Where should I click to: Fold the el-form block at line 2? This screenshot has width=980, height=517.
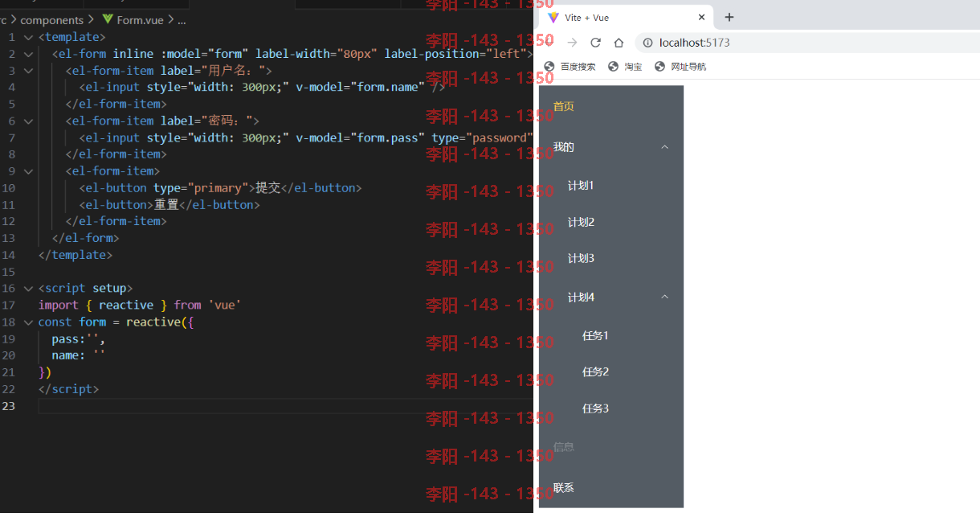(28, 54)
